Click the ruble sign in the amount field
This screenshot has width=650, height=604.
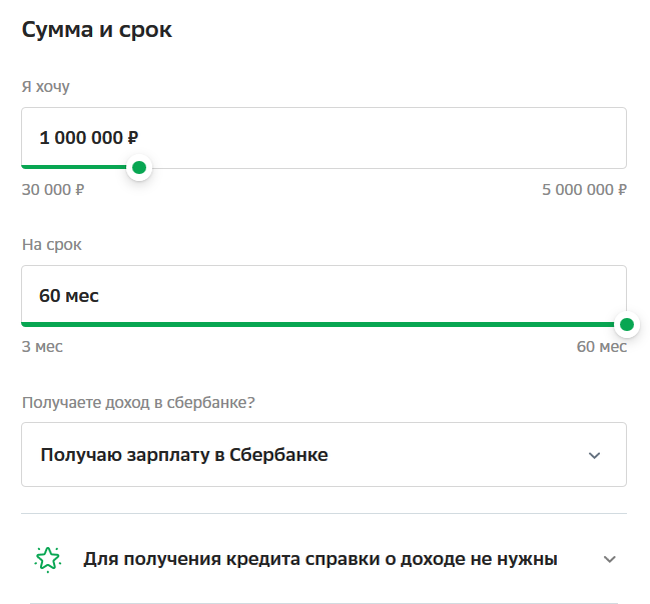[133, 138]
